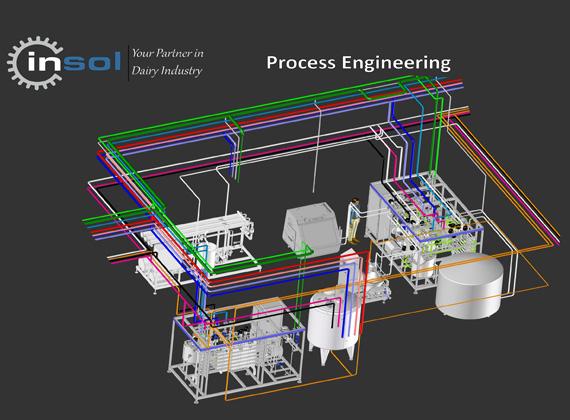Click the grey boxy machine beside operator
Screen dimensions: 570x420
(x=312, y=230)
